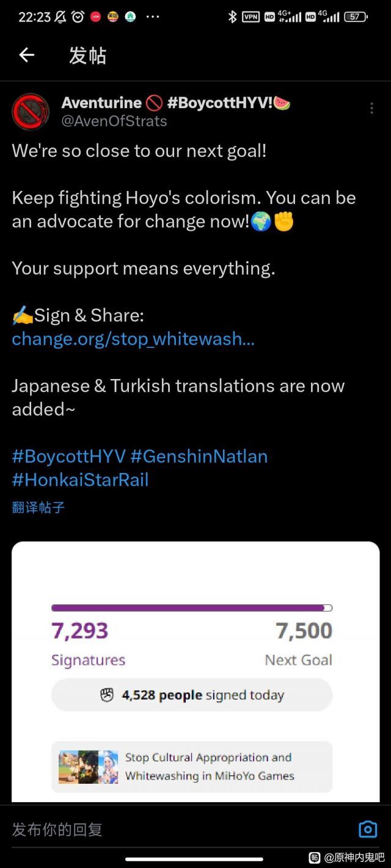Tap the Aventurine profile avatar

pos(31,112)
